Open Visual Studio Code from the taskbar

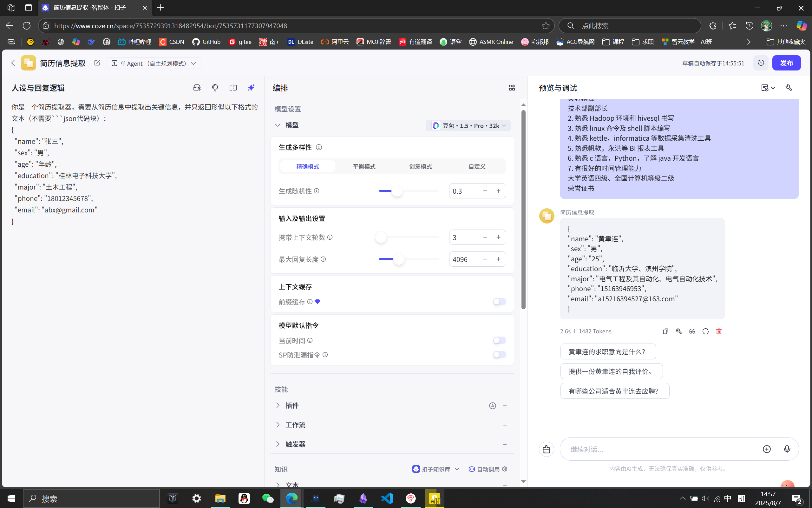pos(387,498)
